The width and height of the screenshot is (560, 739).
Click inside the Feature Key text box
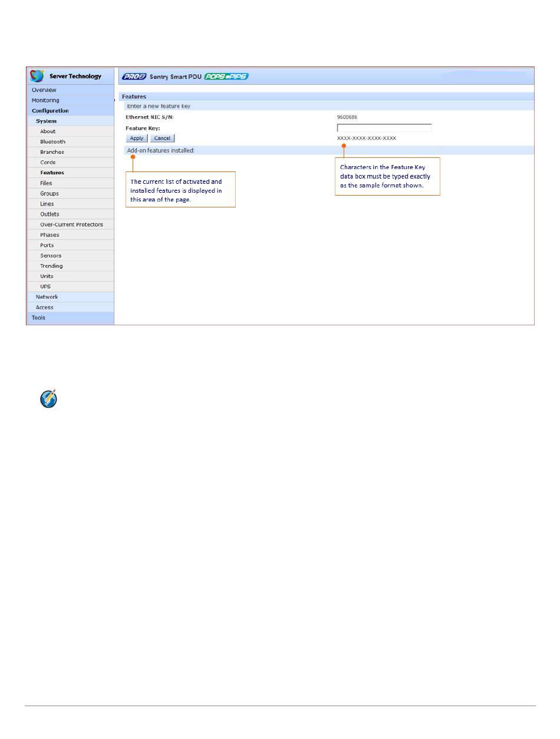(x=384, y=128)
